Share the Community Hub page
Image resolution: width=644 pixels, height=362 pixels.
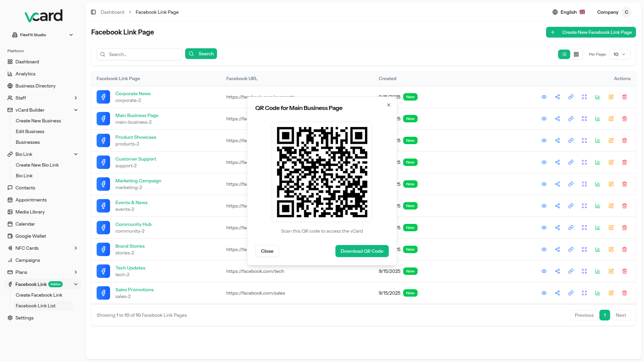(557, 228)
